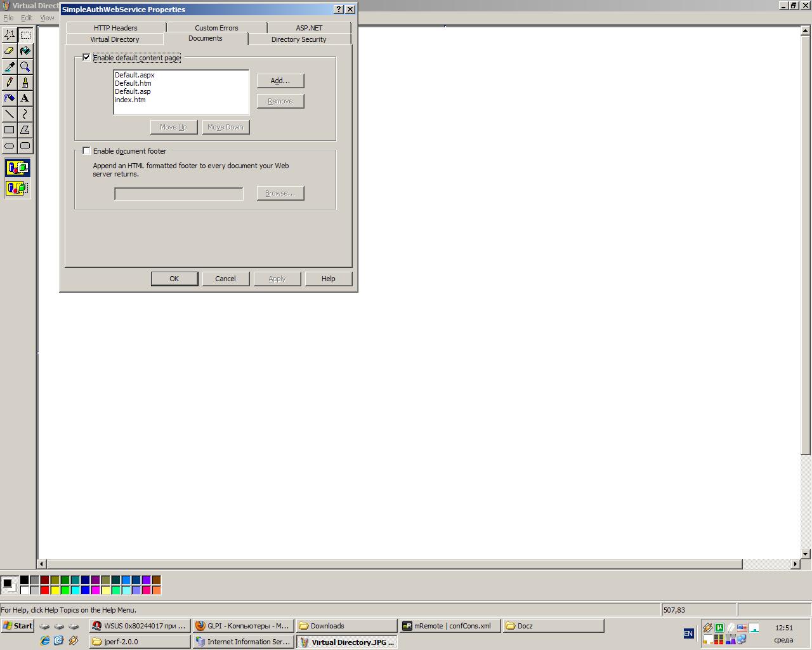Choose the Ellipse tool
Image resolution: width=812 pixels, height=650 pixels.
(10, 146)
